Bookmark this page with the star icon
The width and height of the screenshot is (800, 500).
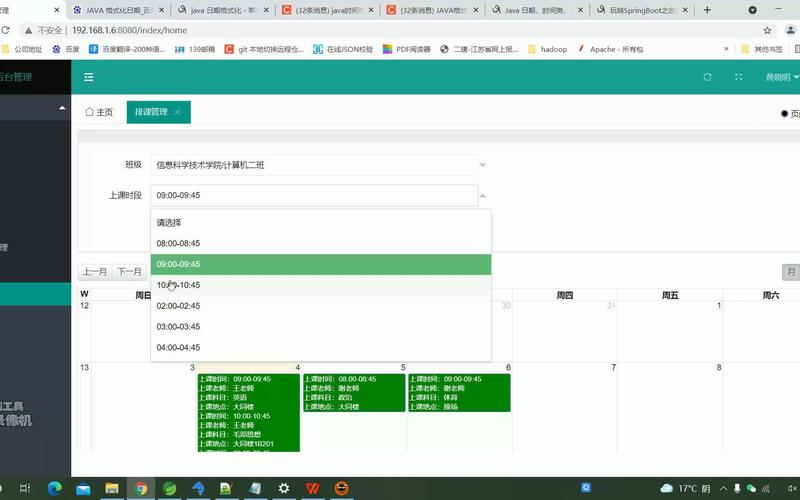coord(767,31)
